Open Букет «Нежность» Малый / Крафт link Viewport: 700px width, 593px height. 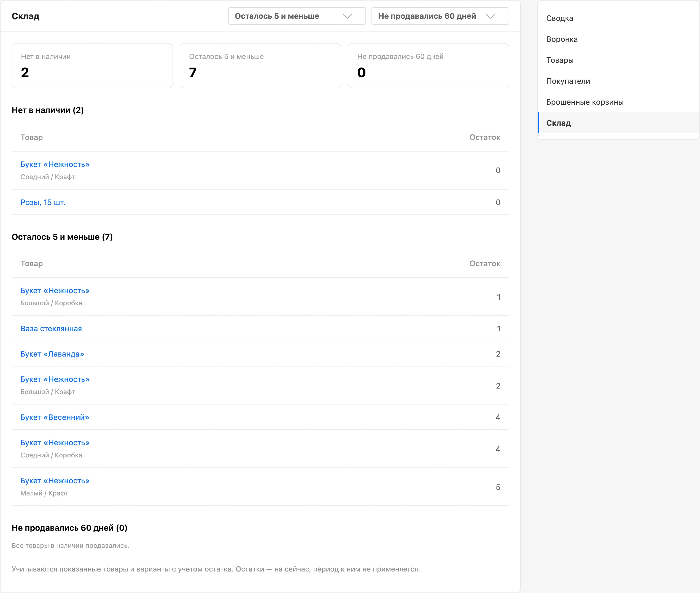55,481
